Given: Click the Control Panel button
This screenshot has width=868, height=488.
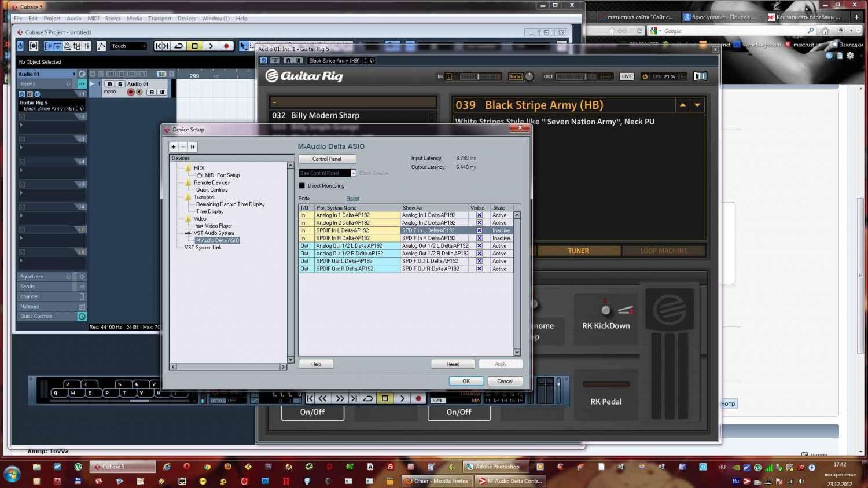Looking at the screenshot, I should [327, 159].
